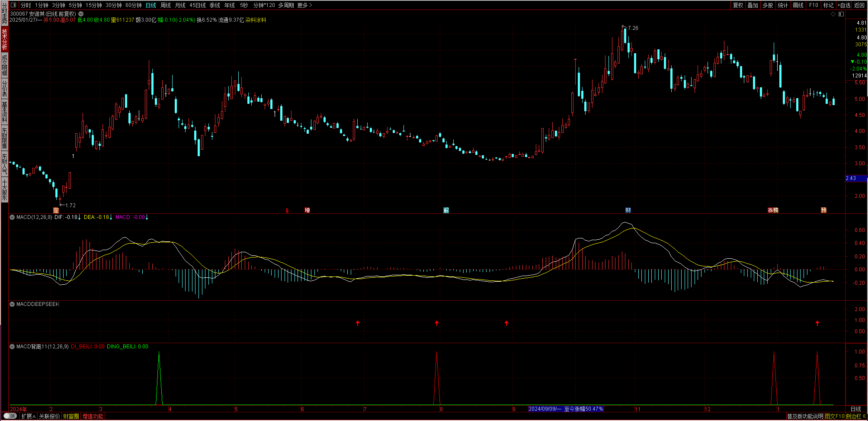
Task: Click the 增 event marker on chart
Action: tap(307, 210)
